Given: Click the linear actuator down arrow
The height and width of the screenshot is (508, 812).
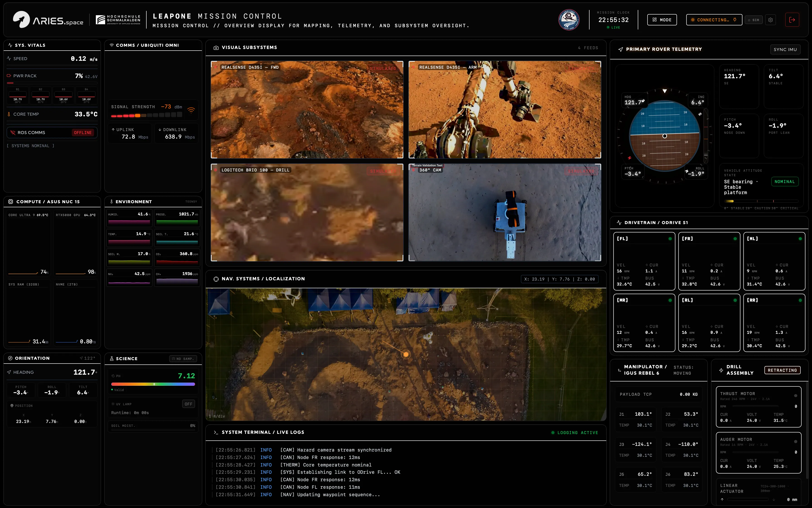Looking at the screenshot, I should tap(774, 500).
